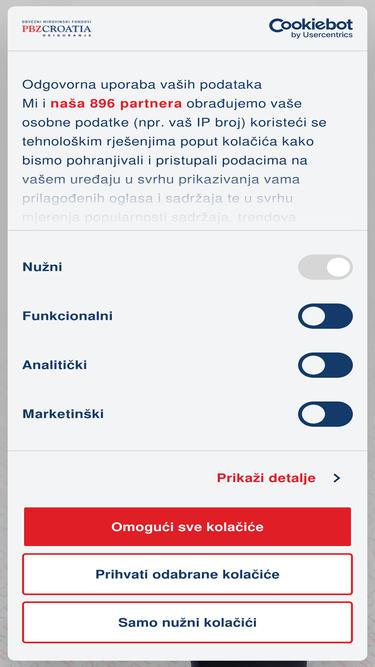Enable the Funkcionalni cookies switch
The image size is (375, 667).
click(325, 316)
